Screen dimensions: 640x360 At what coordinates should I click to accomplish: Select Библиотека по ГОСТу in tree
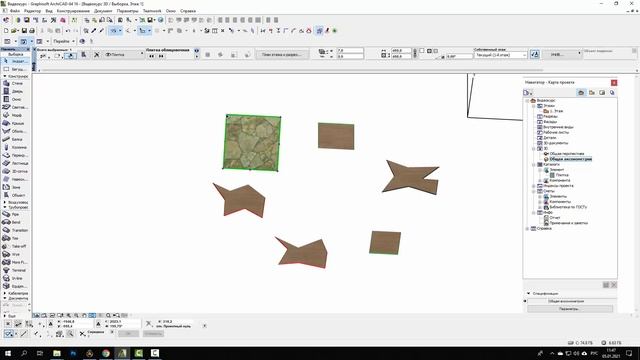tap(568, 207)
